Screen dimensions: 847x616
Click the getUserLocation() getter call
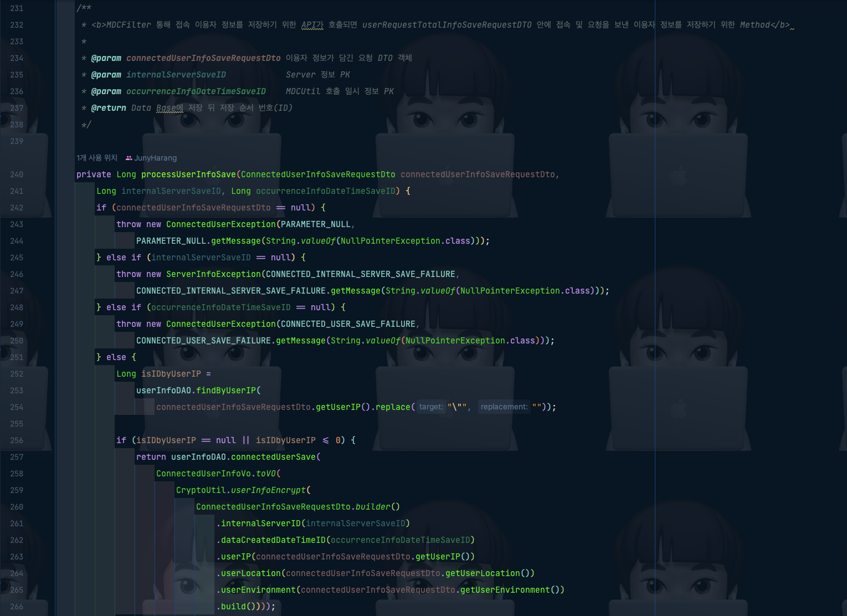(x=490, y=573)
